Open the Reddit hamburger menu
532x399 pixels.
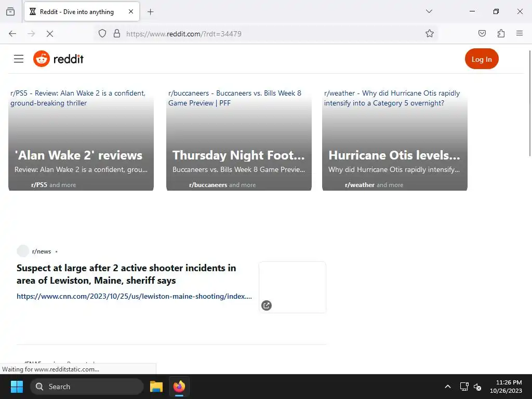19,59
